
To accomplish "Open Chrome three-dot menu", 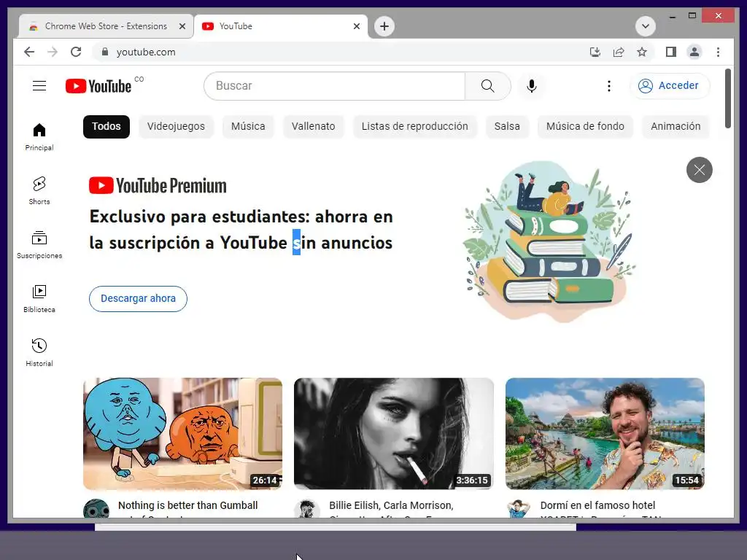I will [718, 52].
